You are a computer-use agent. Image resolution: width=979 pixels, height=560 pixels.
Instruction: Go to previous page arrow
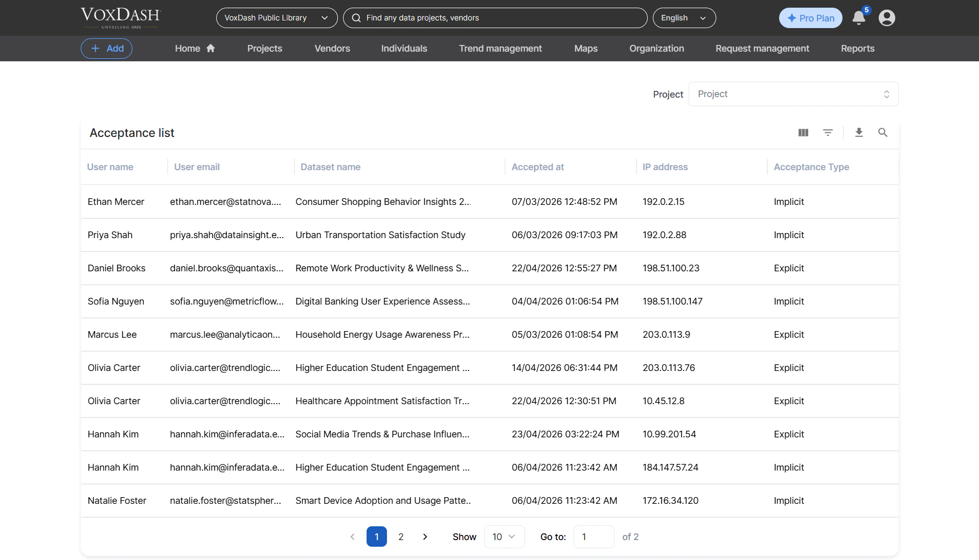pyautogui.click(x=352, y=537)
